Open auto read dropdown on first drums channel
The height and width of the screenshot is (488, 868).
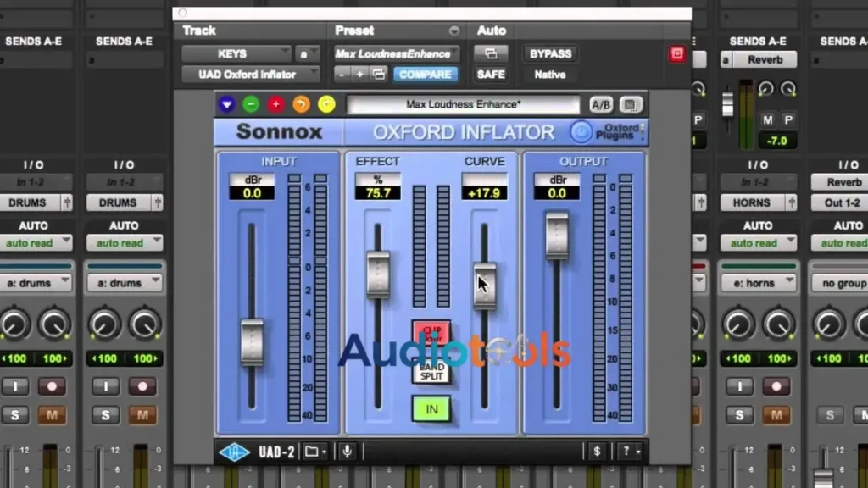tap(36, 243)
